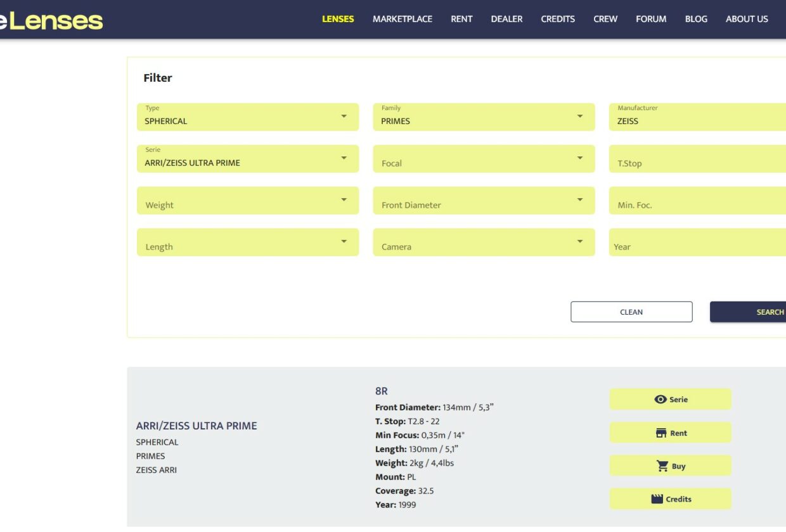Screen dimensions: 786x532
Task: Click the storefront icon on Rent button
Action: point(661,433)
